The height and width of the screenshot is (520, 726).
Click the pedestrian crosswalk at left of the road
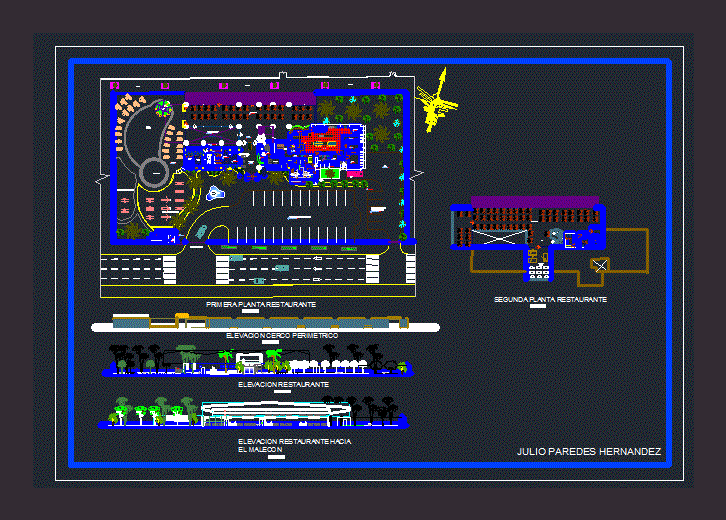click(169, 268)
